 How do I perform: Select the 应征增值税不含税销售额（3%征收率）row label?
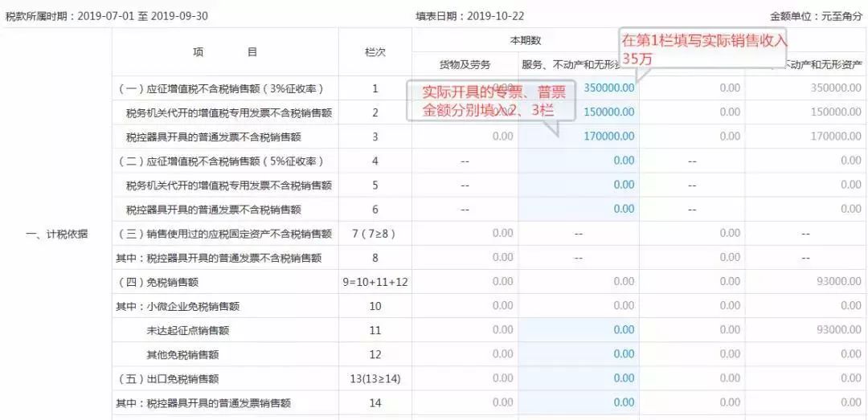tap(221, 88)
